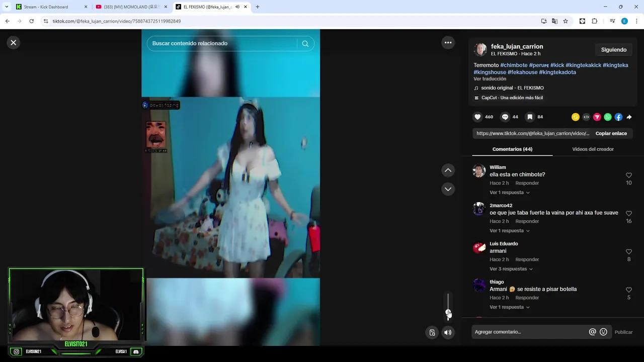
Task: Open sonido original - EL FEKISMO
Action: [x=512, y=88]
